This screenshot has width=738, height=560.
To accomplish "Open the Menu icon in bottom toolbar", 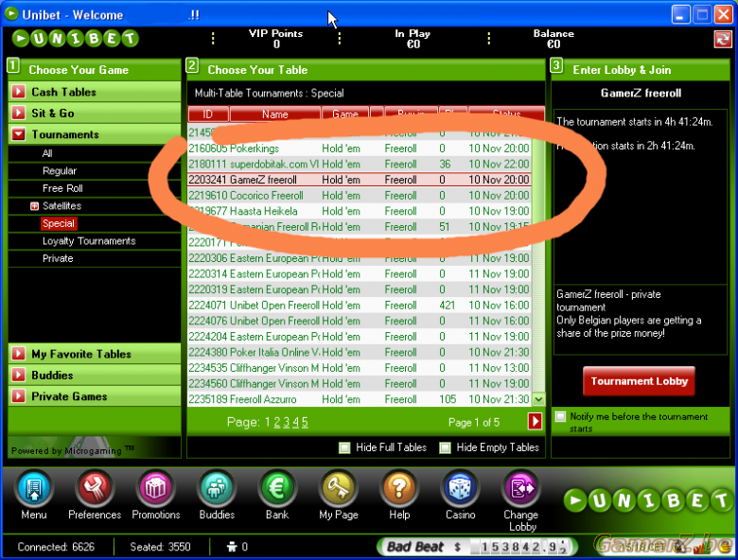I will pos(34,489).
